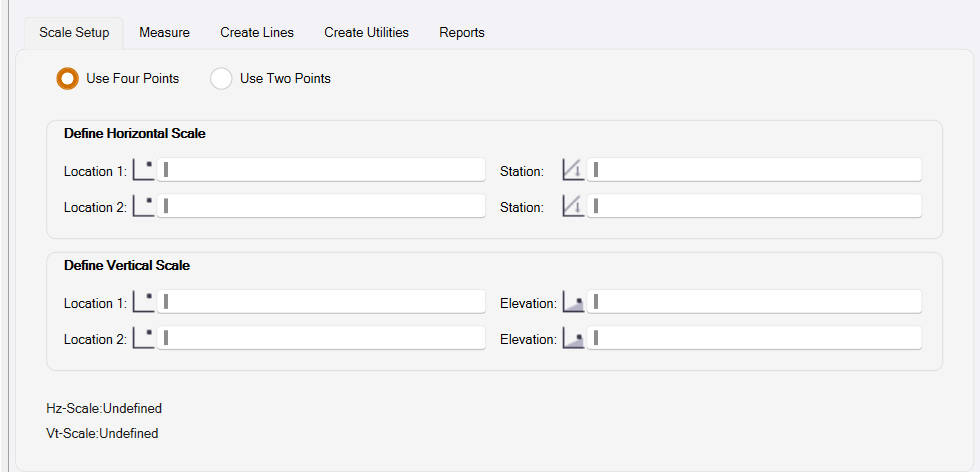The image size is (980, 472).
Task: Open the Reports tab
Action: (x=462, y=32)
